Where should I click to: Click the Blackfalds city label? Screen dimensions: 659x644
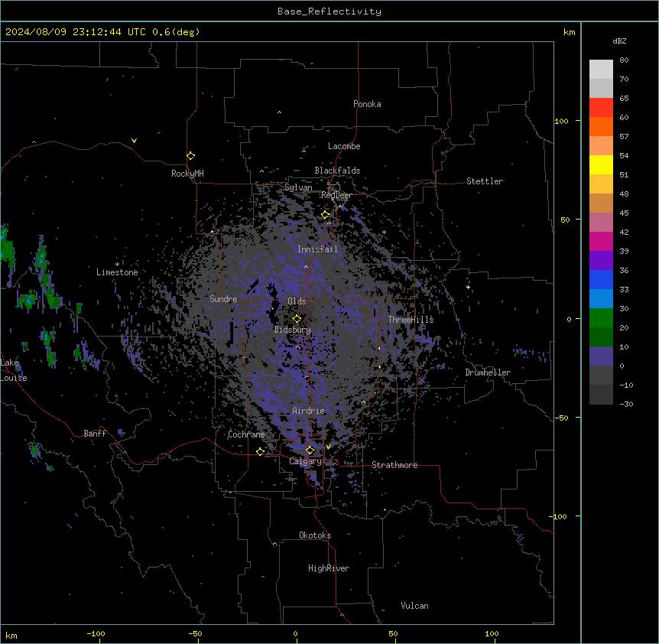coord(337,171)
